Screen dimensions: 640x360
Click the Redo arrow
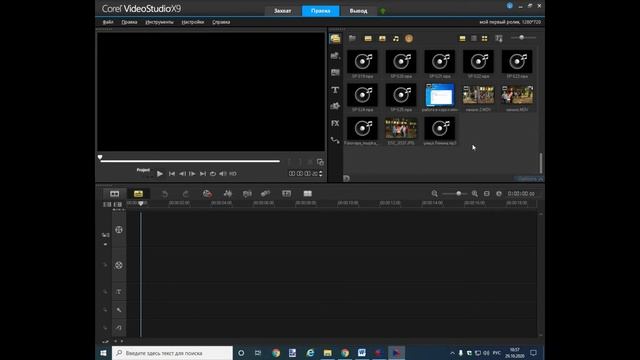tap(185, 193)
